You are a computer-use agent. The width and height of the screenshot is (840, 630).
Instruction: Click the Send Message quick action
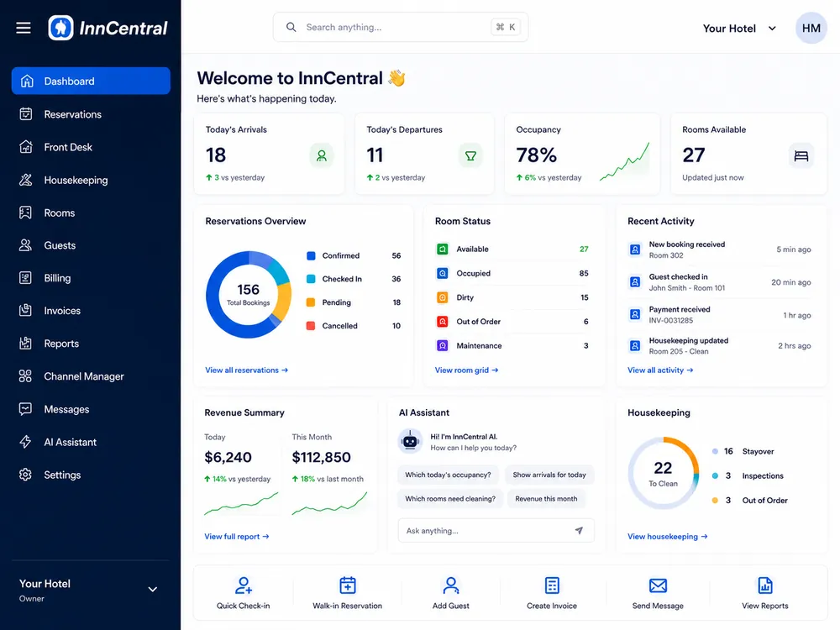pyautogui.click(x=658, y=593)
